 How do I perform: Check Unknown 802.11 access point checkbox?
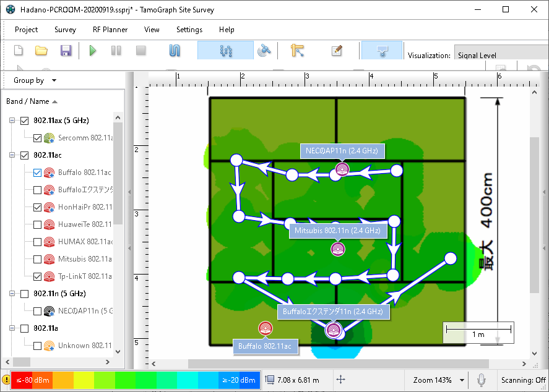click(38, 346)
